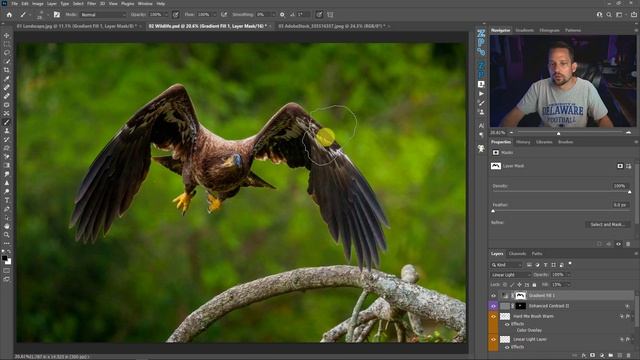Click the Home icon in options bar

click(x=9, y=15)
